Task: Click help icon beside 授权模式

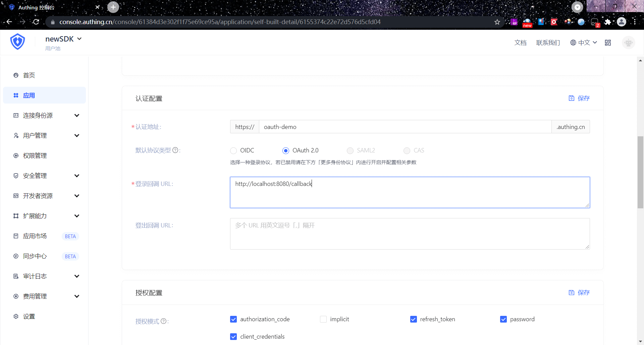Action: pyautogui.click(x=164, y=321)
